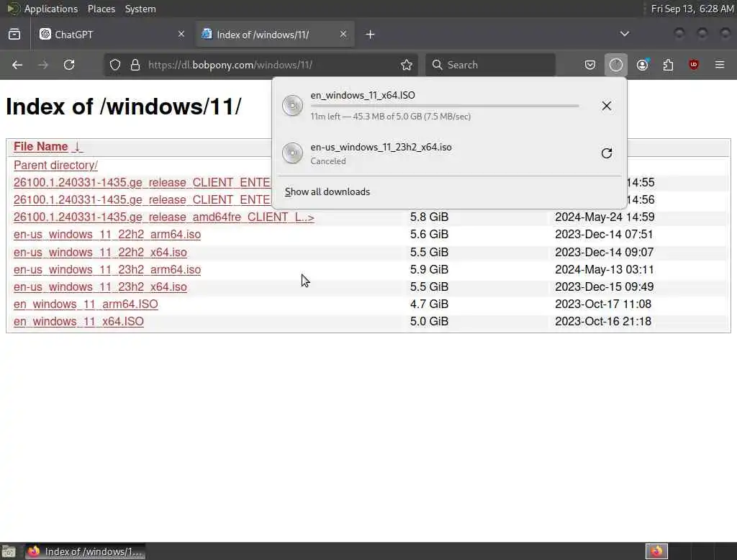Click the download progress bar
This screenshot has width=737, height=560.
445,106
